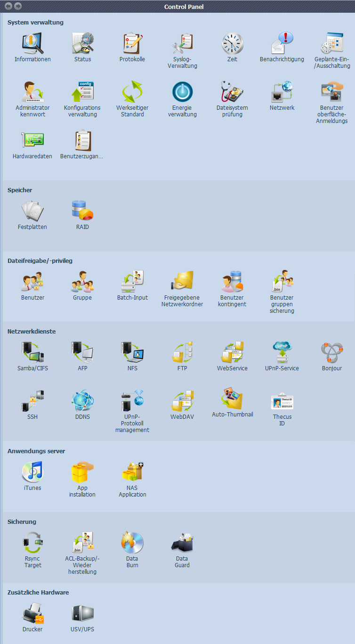Open Benutzerzugang... clipboard icon

pos(83,141)
